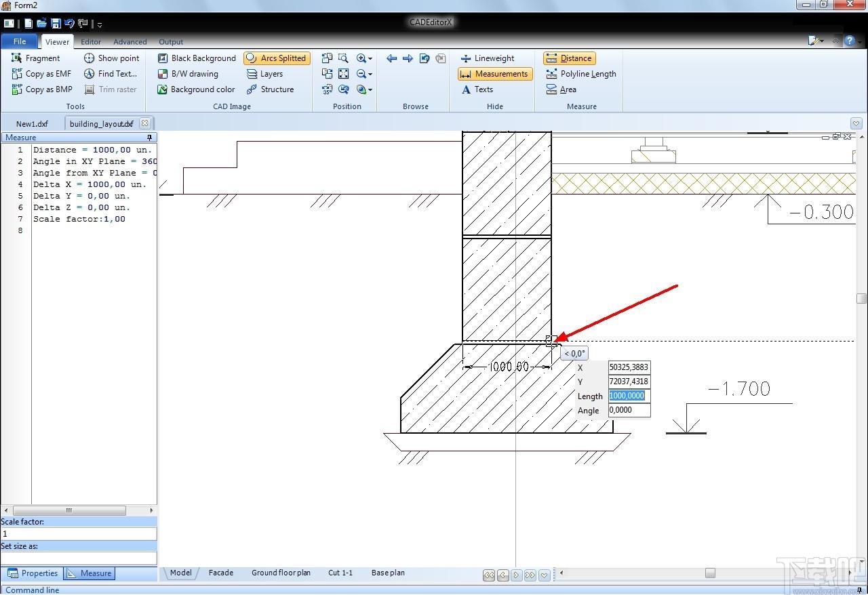This screenshot has width=868, height=595.
Task: Toggle Black Background mode
Action: tap(196, 58)
